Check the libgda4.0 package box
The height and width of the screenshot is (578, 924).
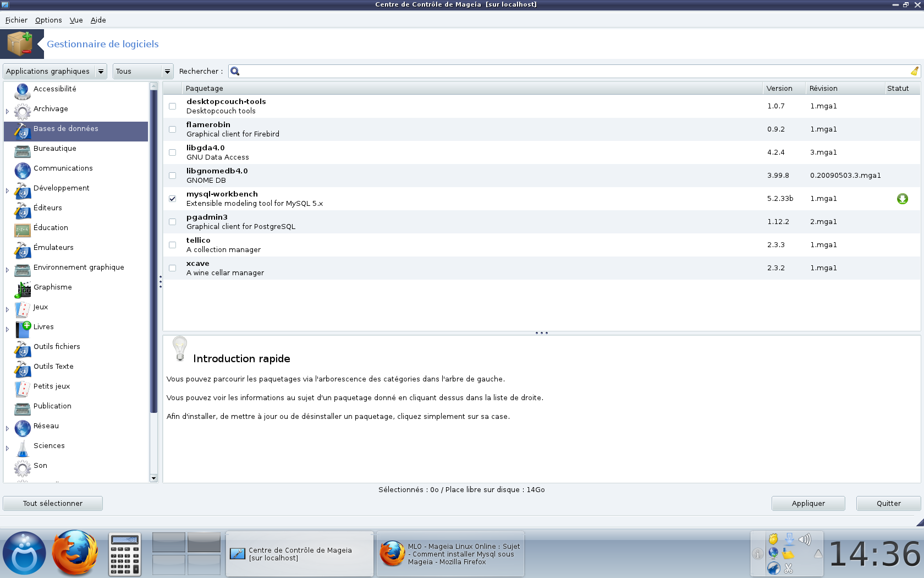click(173, 152)
